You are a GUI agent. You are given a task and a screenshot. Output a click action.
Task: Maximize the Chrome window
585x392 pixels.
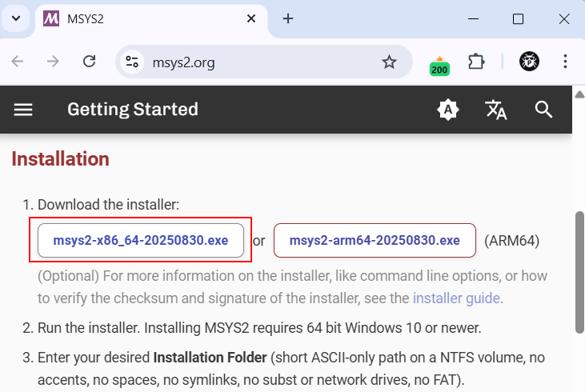tap(518, 18)
